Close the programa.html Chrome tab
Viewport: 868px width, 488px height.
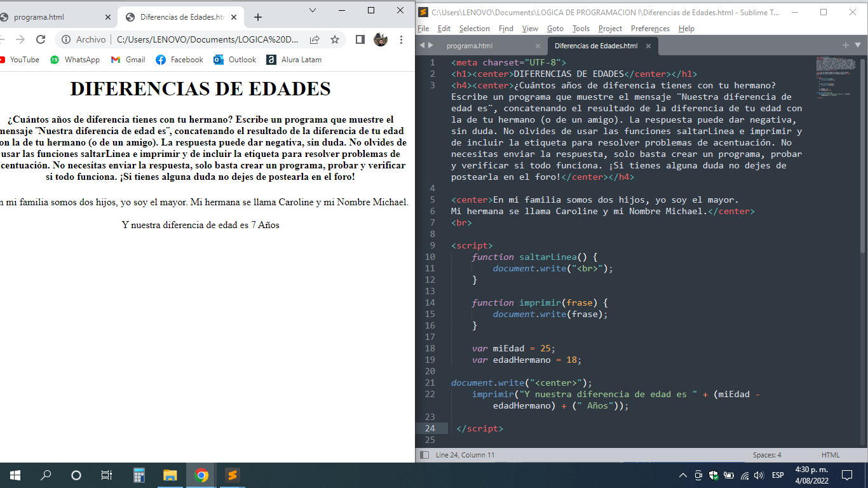(107, 17)
